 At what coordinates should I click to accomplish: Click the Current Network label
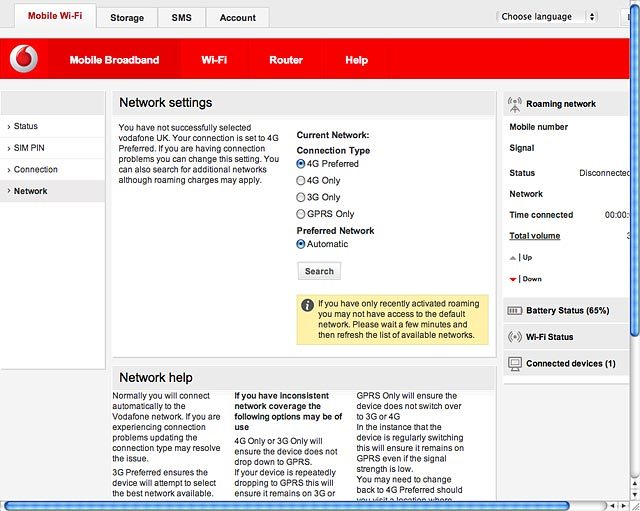[x=333, y=135]
